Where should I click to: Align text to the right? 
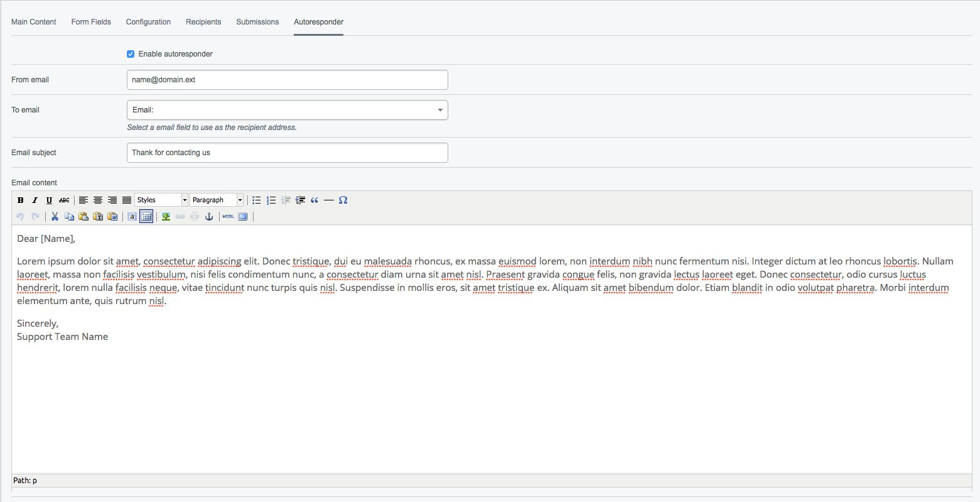pos(112,200)
